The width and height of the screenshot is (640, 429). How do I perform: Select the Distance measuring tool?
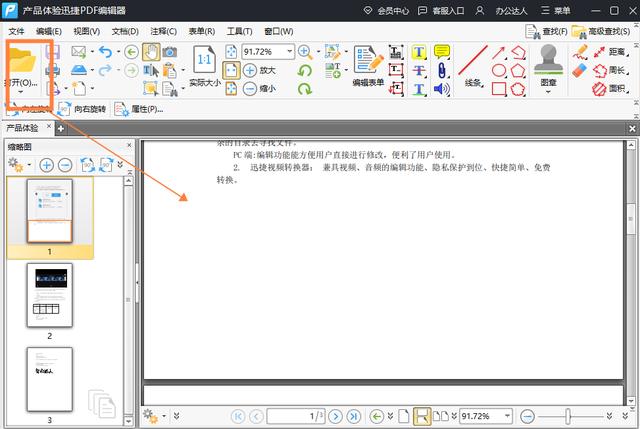[610, 52]
